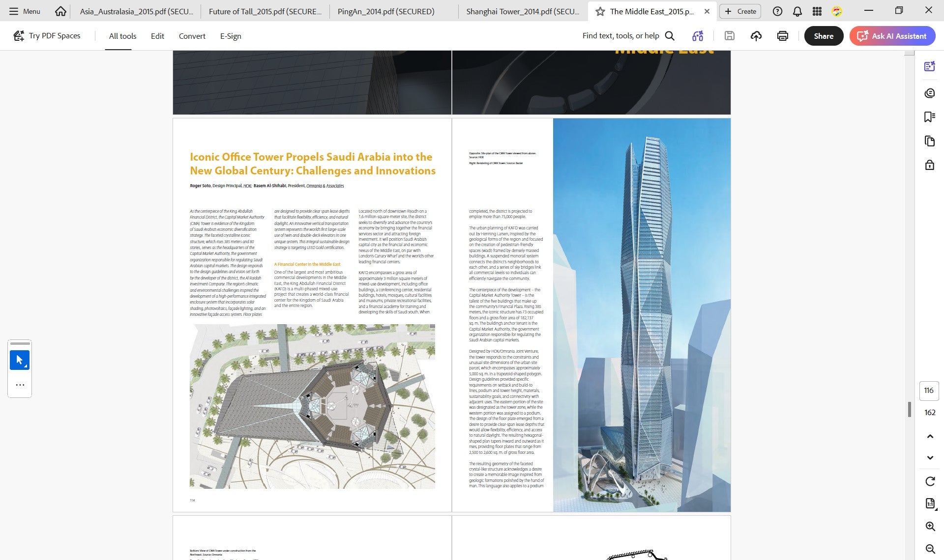This screenshot has width=944, height=560.
Task: Zoom out with magnifier minus icon
Action: click(930, 549)
